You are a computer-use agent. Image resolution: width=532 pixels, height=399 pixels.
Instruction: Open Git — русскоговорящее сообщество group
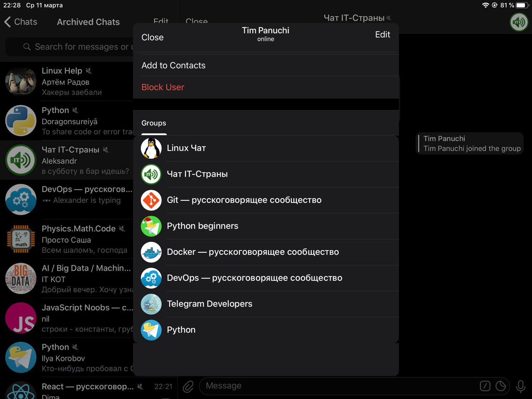tap(266, 200)
